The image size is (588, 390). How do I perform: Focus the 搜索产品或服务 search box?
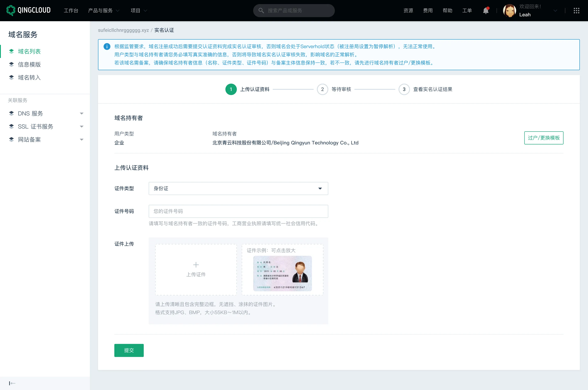click(x=294, y=10)
